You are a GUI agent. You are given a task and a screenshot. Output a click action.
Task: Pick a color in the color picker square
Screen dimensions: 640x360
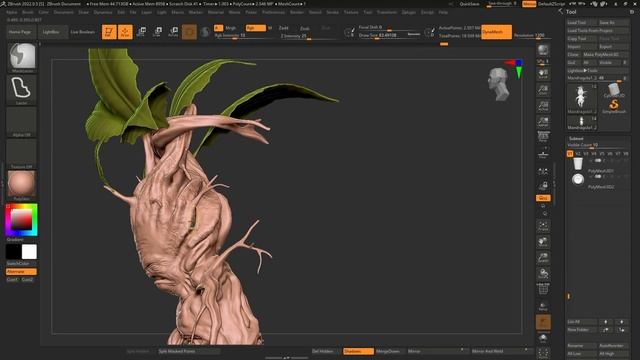(21, 220)
